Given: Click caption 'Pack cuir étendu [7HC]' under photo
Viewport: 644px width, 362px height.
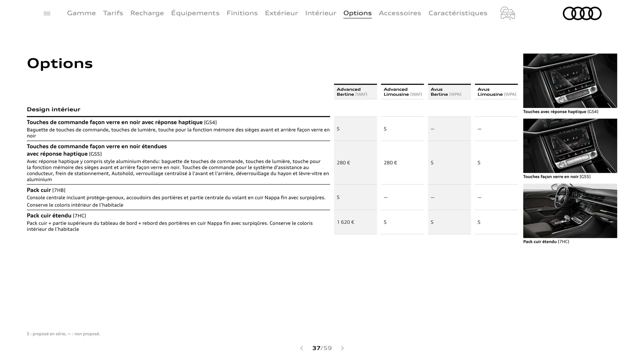Looking at the screenshot, I should [x=546, y=242].
